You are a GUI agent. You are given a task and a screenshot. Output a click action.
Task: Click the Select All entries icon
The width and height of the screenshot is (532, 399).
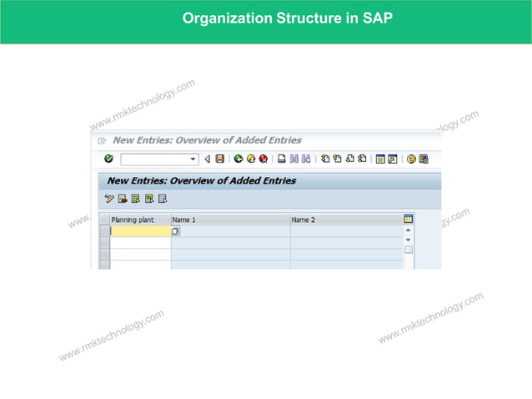135,199
